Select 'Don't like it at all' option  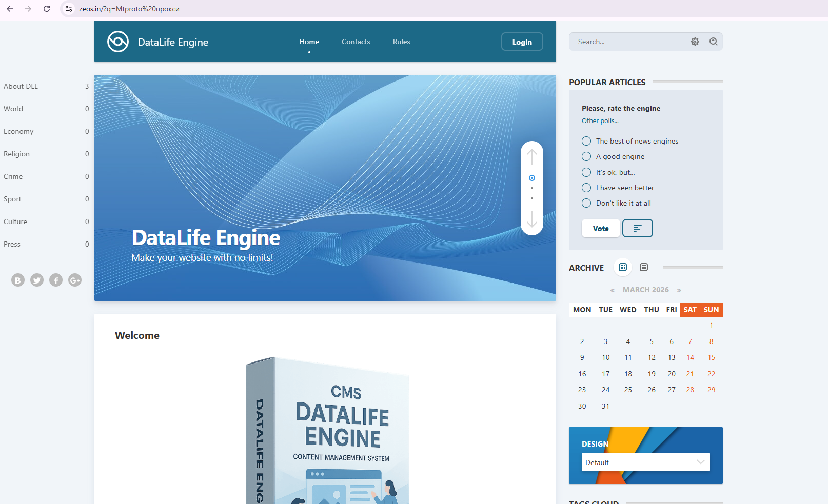point(586,203)
